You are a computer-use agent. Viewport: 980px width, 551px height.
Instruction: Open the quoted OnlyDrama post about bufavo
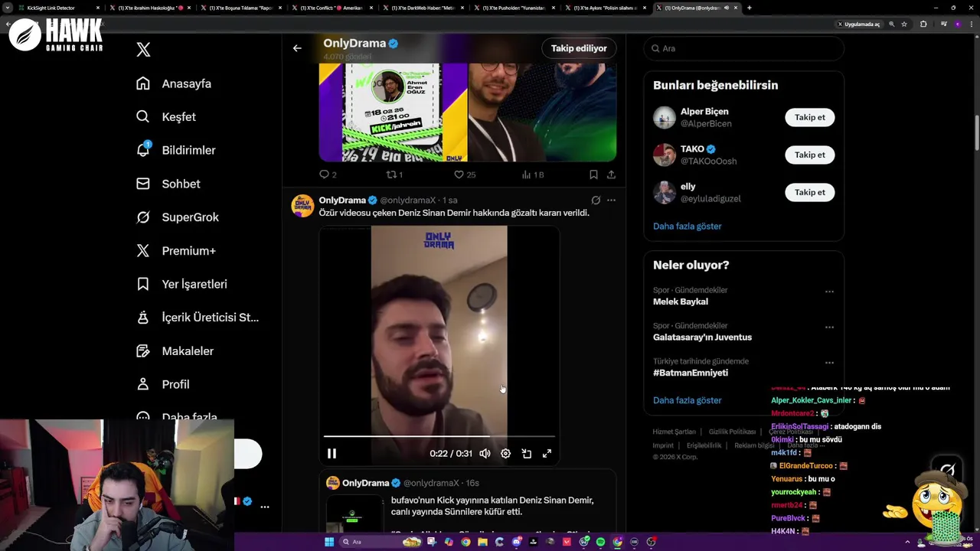click(467, 501)
